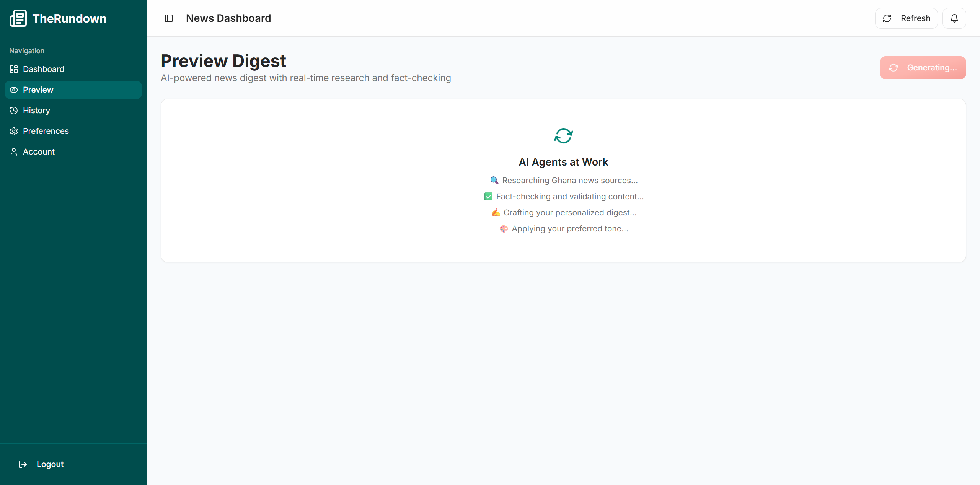The width and height of the screenshot is (980, 485).
Task: Click the Generating... button
Action: pos(923,68)
